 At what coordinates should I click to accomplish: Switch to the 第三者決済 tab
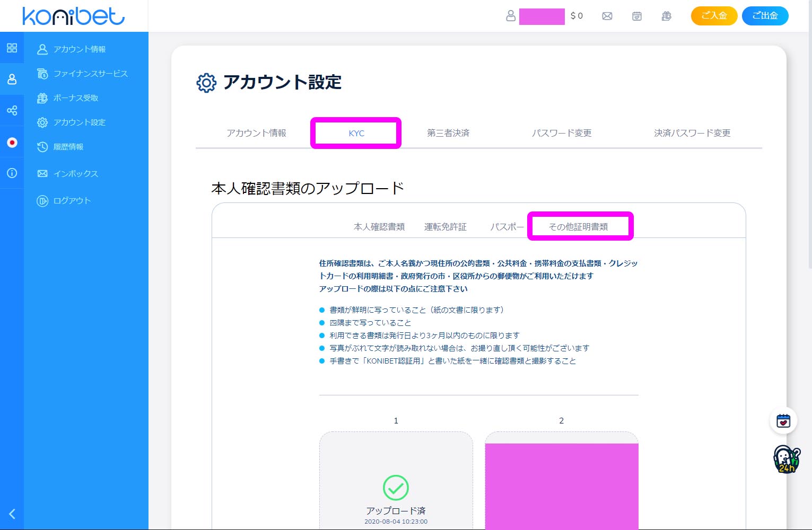[x=448, y=133]
